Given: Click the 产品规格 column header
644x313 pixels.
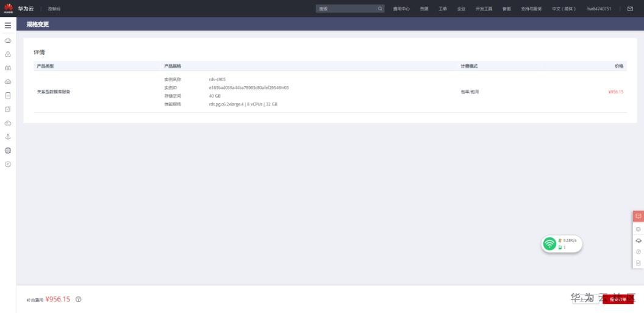Looking at the screenshot, I should (x=173, y=66).
